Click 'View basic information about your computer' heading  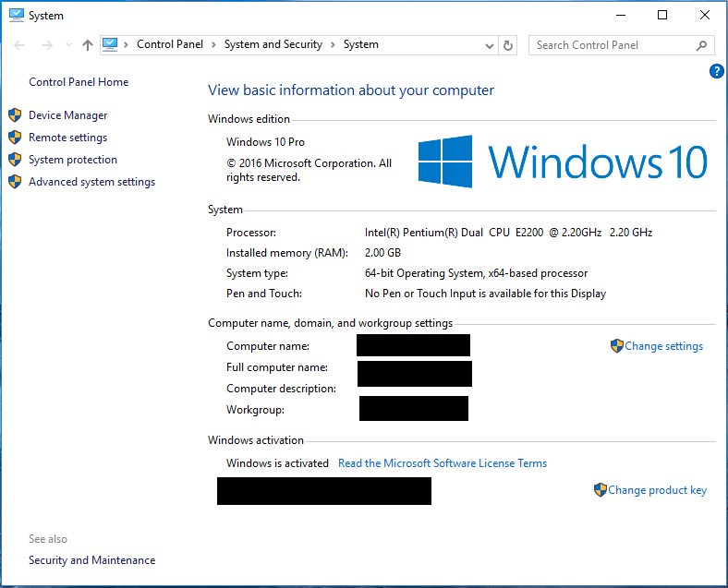tap(351, 90)
